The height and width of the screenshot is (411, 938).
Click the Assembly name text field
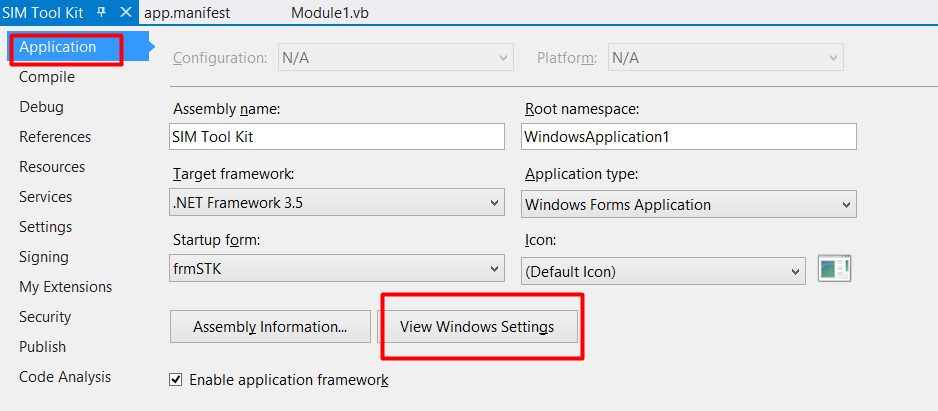337,137
